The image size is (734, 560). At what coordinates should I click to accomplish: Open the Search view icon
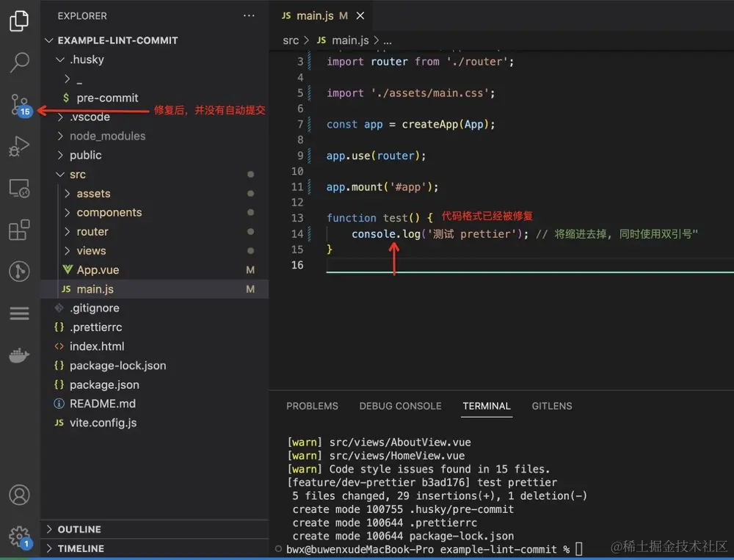pyautogui.click(x=19, y=62)
